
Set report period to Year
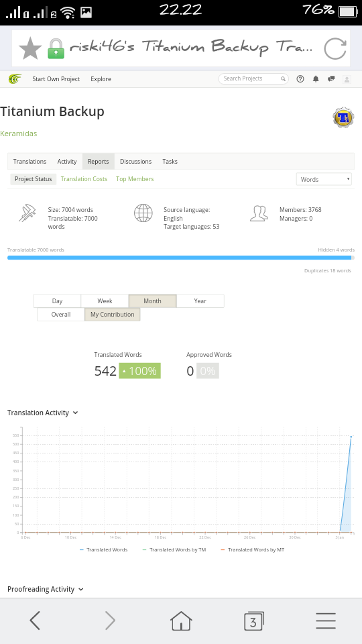point(200,301)
